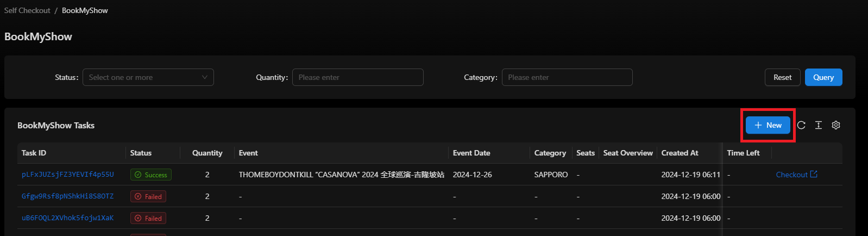Click the New task button
Viewport: 868px width, 236px height.
click(768, 125)
